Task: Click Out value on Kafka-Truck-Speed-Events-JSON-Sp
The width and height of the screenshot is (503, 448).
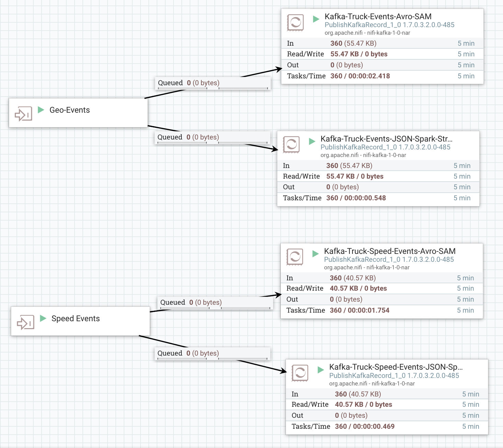Action: tap(351, 415)
